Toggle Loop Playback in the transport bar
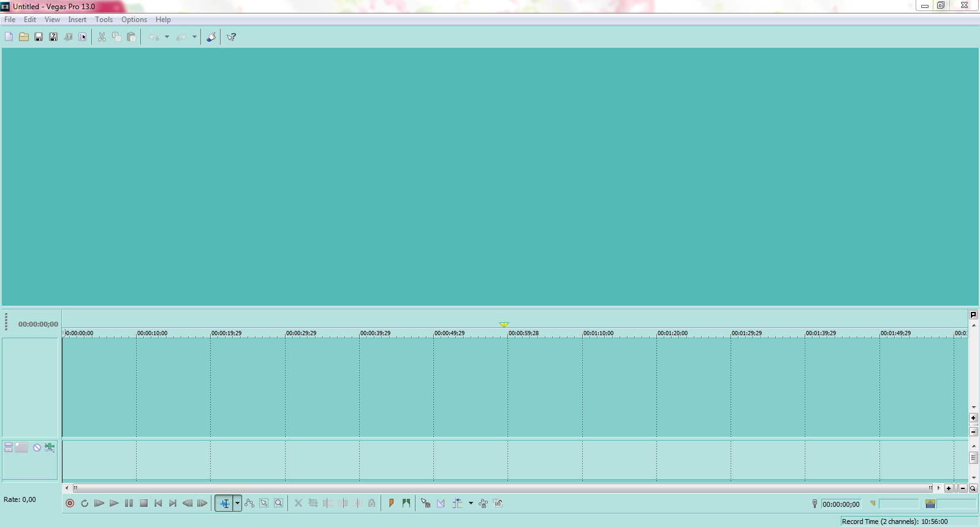Viewport: 980px width, 527px height. pos(85,503)
